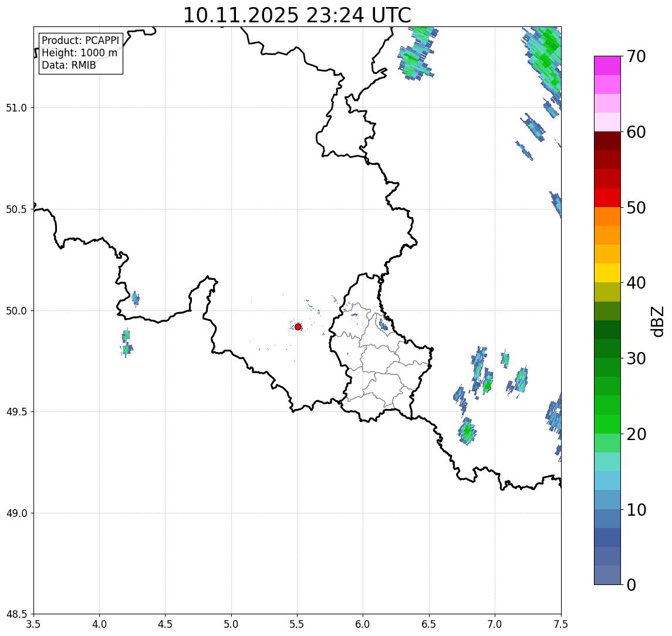
Task: Click the dark red colorbar segment below 60
Action: click(x=607, y=141)
